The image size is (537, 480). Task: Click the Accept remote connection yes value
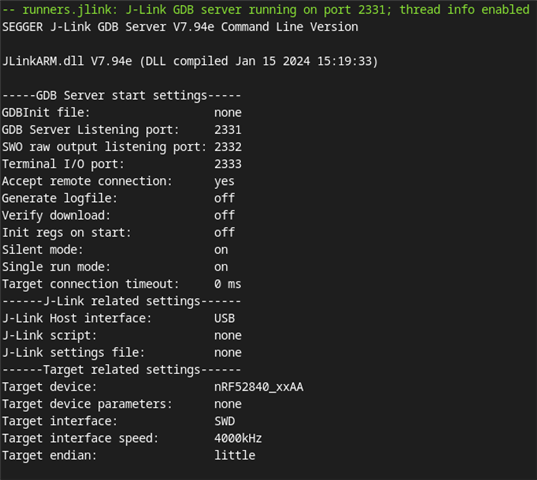[224, 182]
